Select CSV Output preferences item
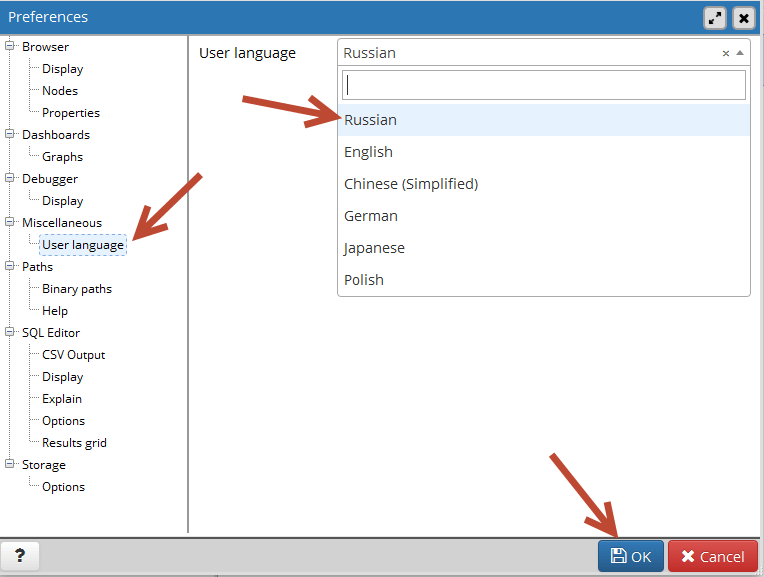764x577 pixels. [73, 355]
